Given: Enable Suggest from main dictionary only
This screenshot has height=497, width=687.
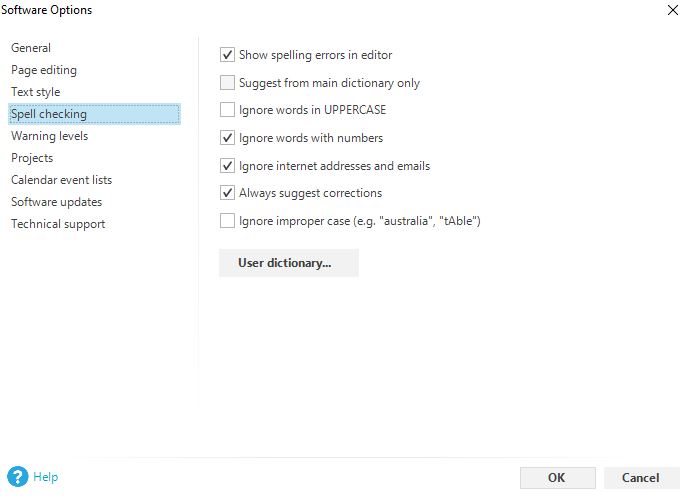Looking at the screenshot, I should pos(227,83).
